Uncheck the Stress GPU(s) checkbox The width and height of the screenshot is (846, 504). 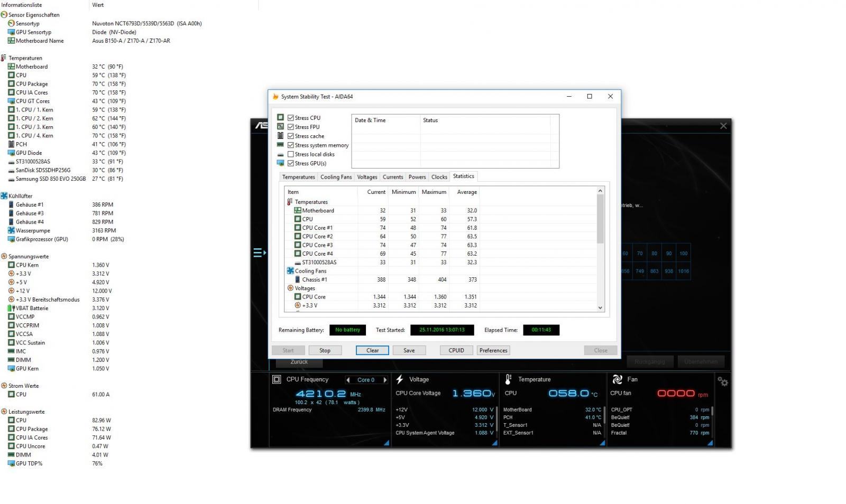point(291,163)
